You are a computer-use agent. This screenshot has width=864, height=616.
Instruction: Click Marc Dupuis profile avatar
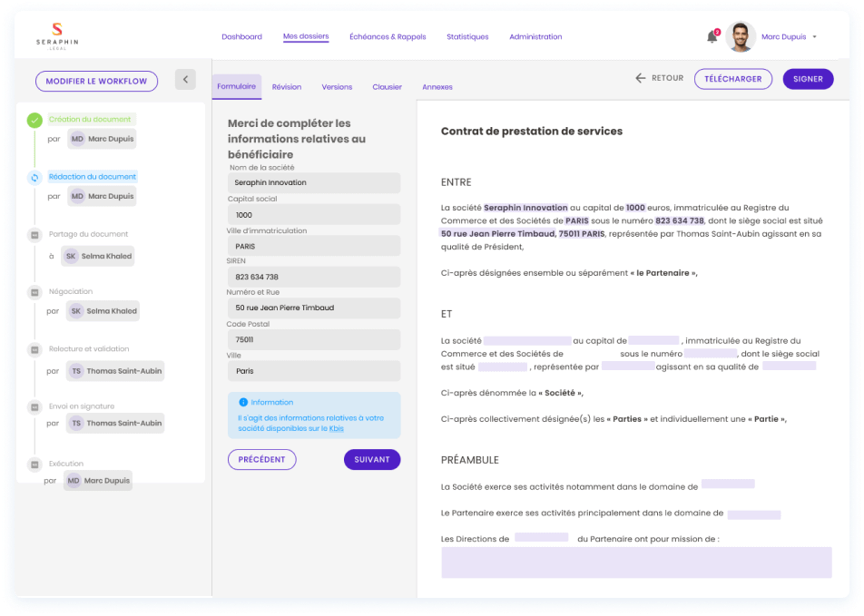(x=741, y=37)
